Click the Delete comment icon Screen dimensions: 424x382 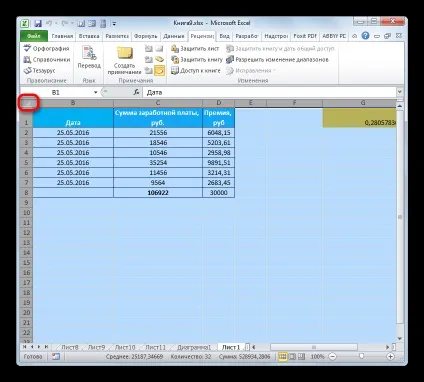[x=149, y=49]
